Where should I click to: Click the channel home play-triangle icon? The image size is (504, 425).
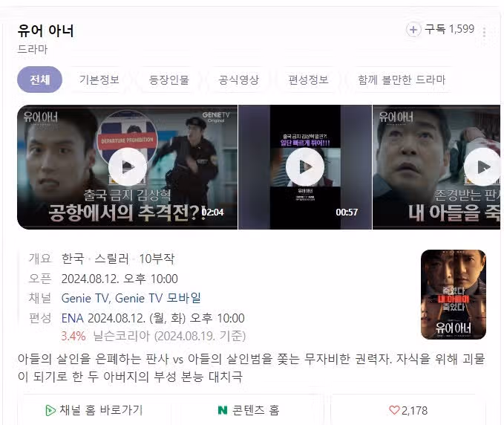tap(50, 411)
